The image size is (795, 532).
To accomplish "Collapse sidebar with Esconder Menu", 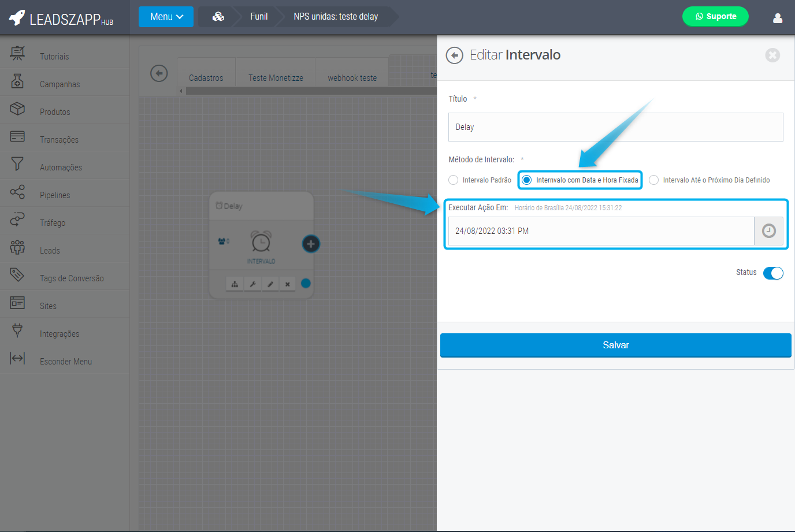I will (x=65, y=362).
